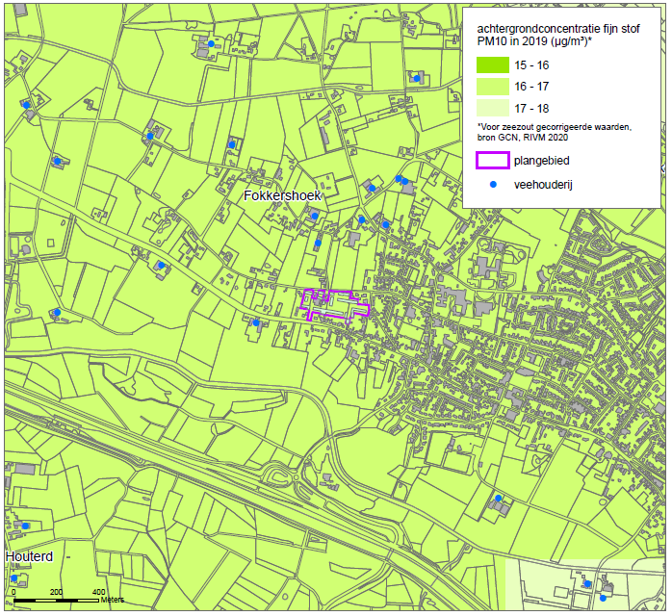Viewport: 672px width, 616px height.
Task: Click the 15 - 16 dark green legend swatch
Action: [493, 65]
